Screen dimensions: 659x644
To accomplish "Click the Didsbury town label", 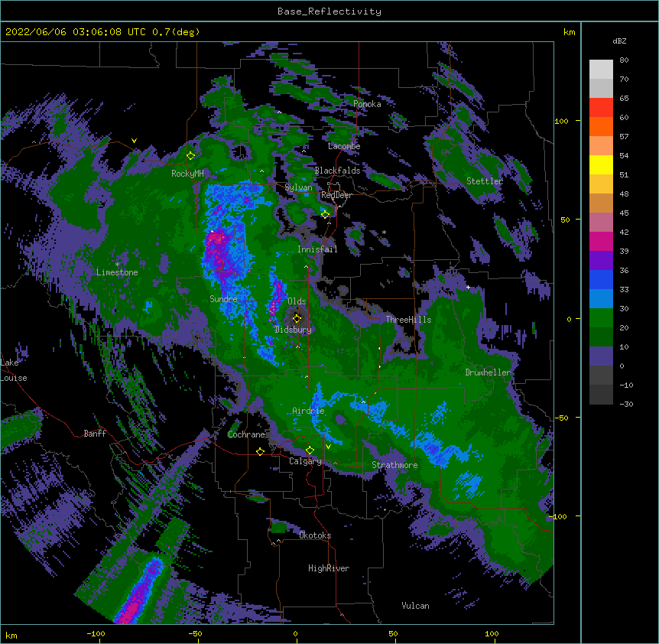I will click(293, 330).
